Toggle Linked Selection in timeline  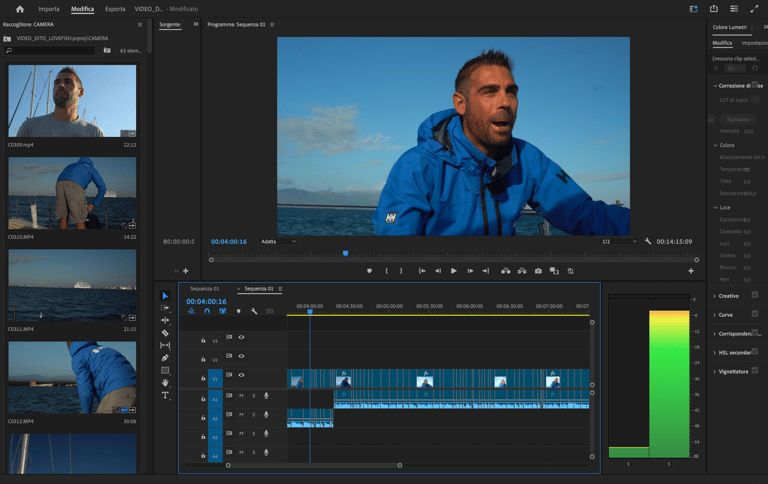pyautogui.click(x=222, y=311)
